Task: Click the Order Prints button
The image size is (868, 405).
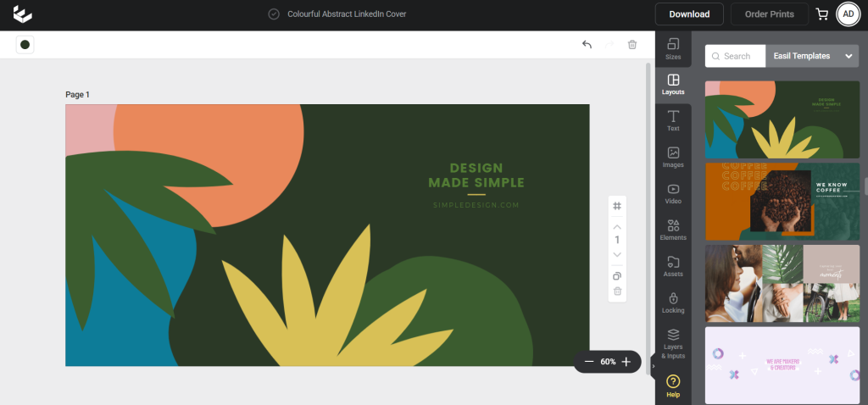Action: point(770,14)
